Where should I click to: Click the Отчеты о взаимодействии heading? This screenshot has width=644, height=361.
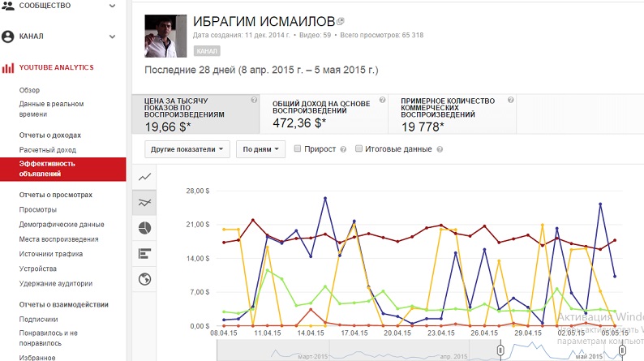(x=63, y=304)
